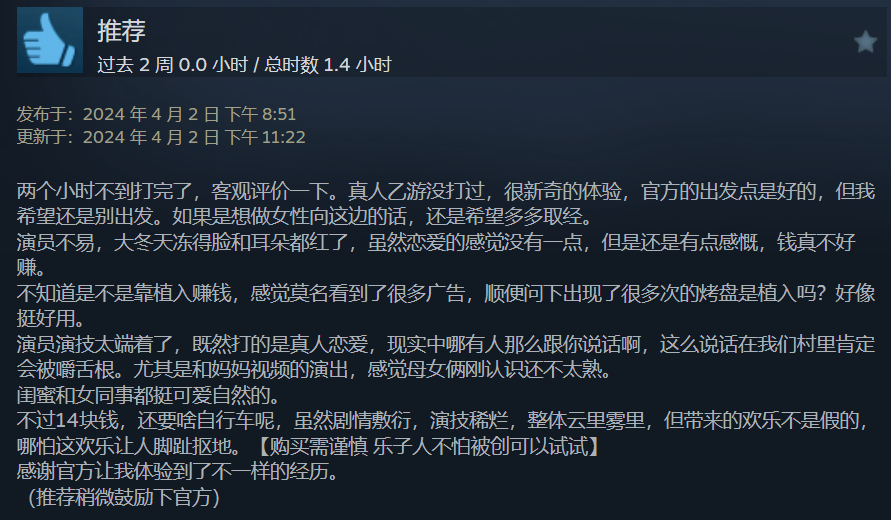This screenshot has height=520, width=891.
Task: Click the first review line starting 两个小时不到打完了
Action: (x=446, y=192)
